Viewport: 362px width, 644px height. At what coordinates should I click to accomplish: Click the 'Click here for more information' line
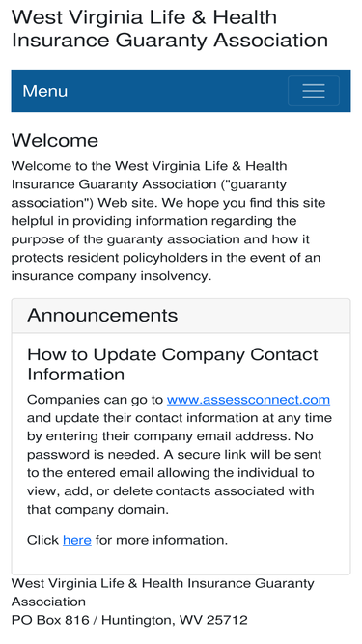pos(127,540)
